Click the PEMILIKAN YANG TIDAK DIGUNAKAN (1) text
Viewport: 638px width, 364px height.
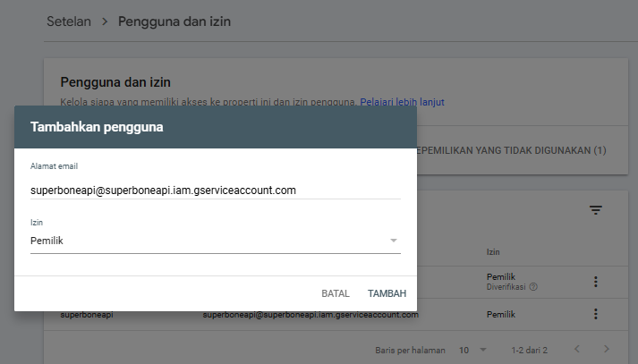pos(512,150)
